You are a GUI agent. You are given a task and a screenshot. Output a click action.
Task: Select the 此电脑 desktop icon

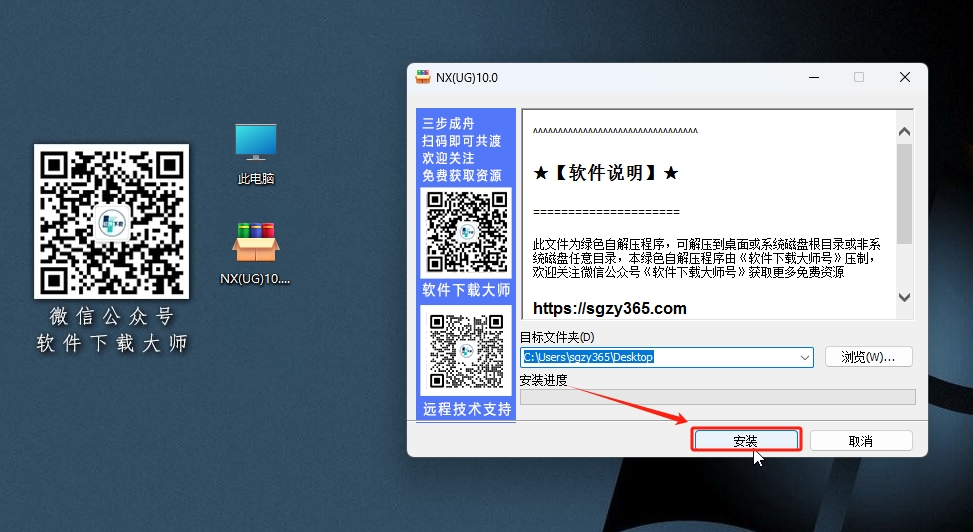(x=256, y=153)
